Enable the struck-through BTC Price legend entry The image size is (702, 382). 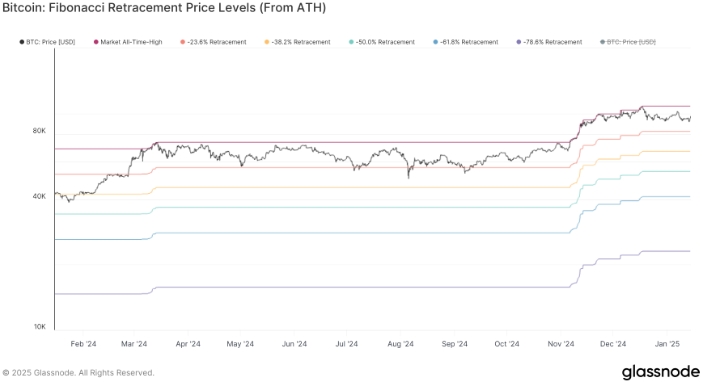click(x=628, y=42)
